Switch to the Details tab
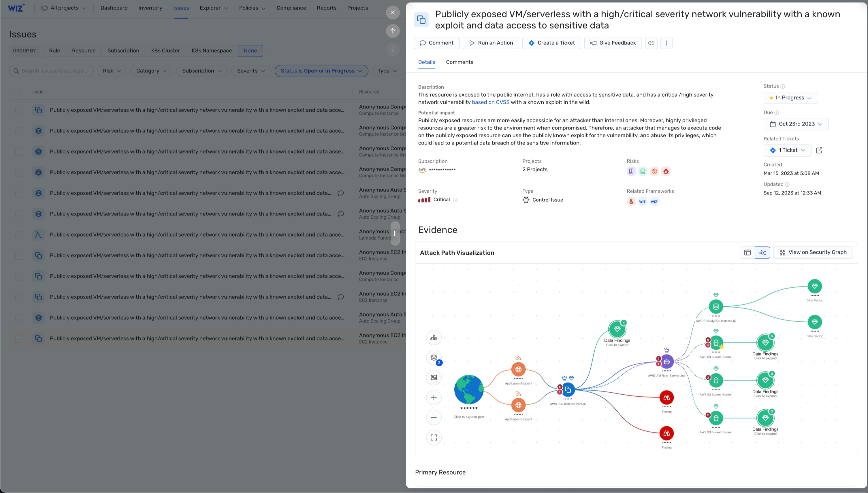 coord(427,62)
